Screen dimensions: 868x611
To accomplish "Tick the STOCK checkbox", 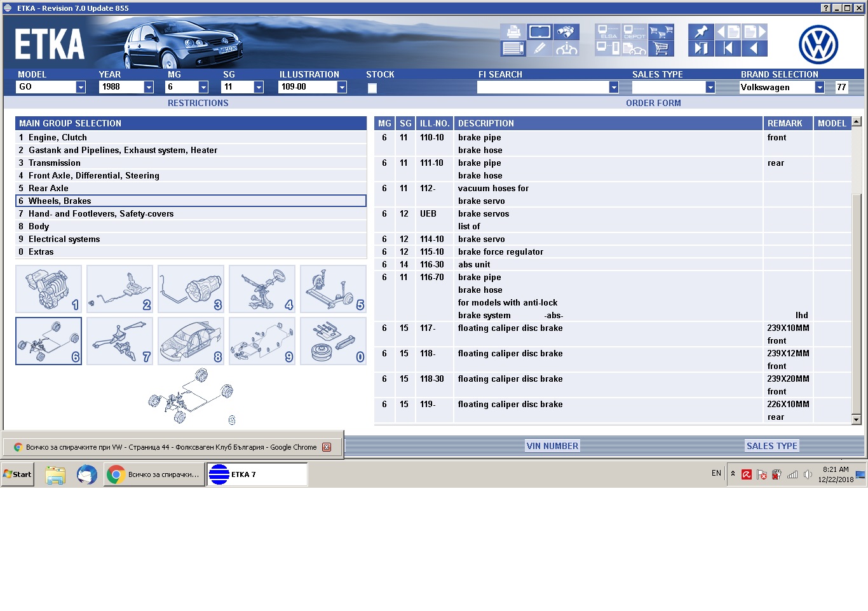I will click(372, 88).
